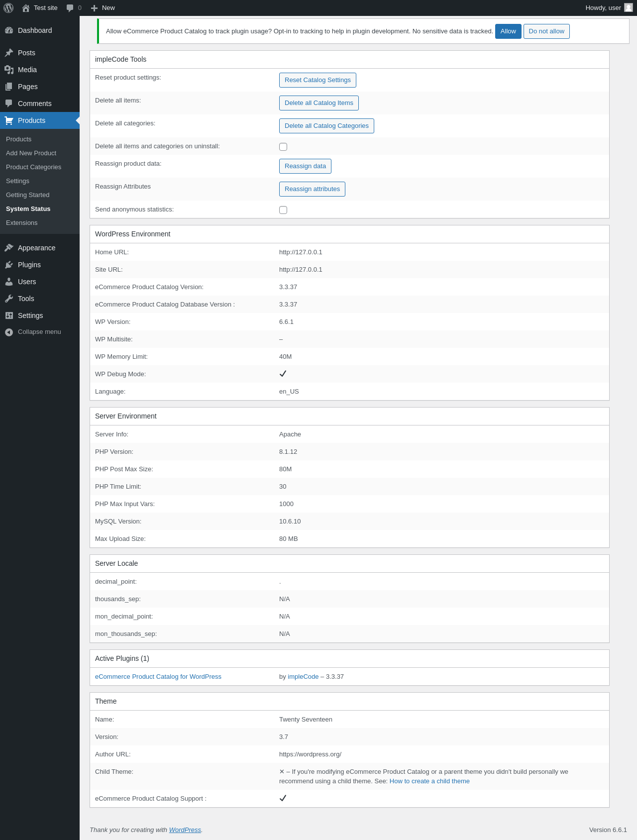Click Reset Catalog Settings button
Image resolution: width=637 pixels, height=840 pixels.
point(318,80)
